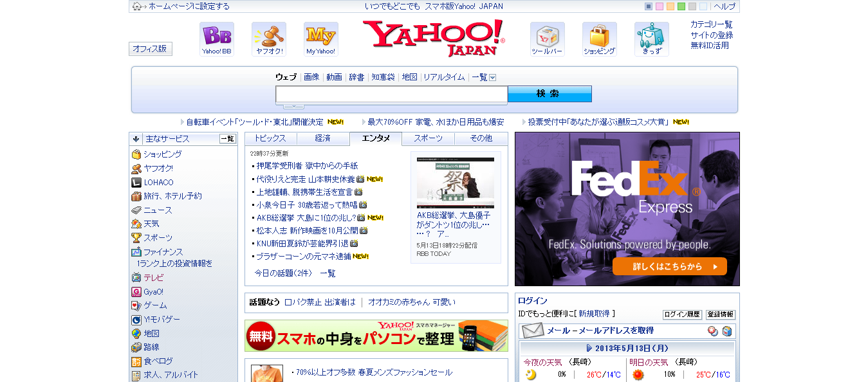868x382 pixels.
Task: Click the camera icon beside 小泉今日子 headline
Action: [x=363, y=205]
